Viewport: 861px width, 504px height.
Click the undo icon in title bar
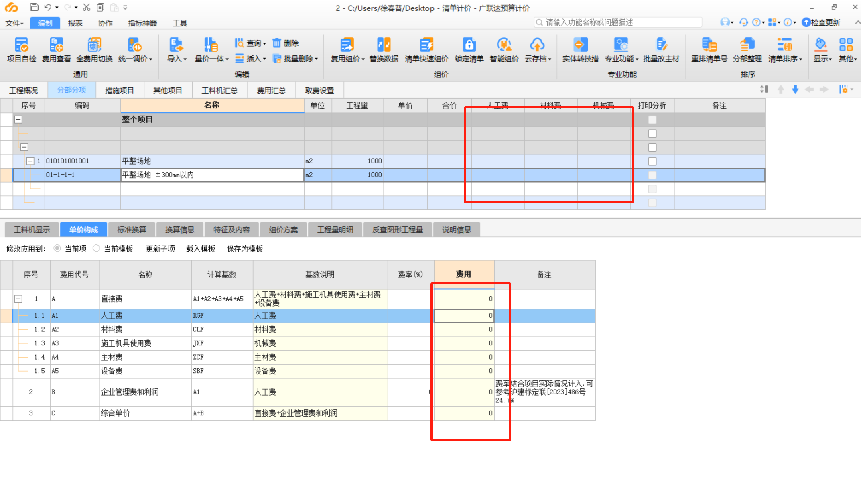[x=48, y=7]
